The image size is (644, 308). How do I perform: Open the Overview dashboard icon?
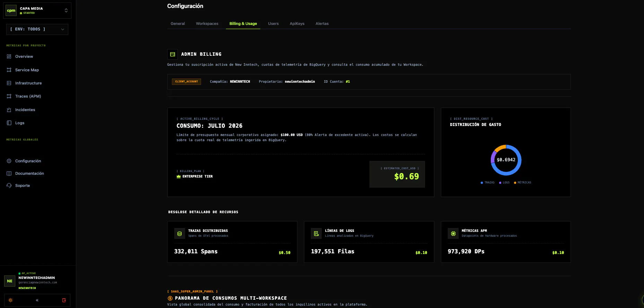point(9,56)
